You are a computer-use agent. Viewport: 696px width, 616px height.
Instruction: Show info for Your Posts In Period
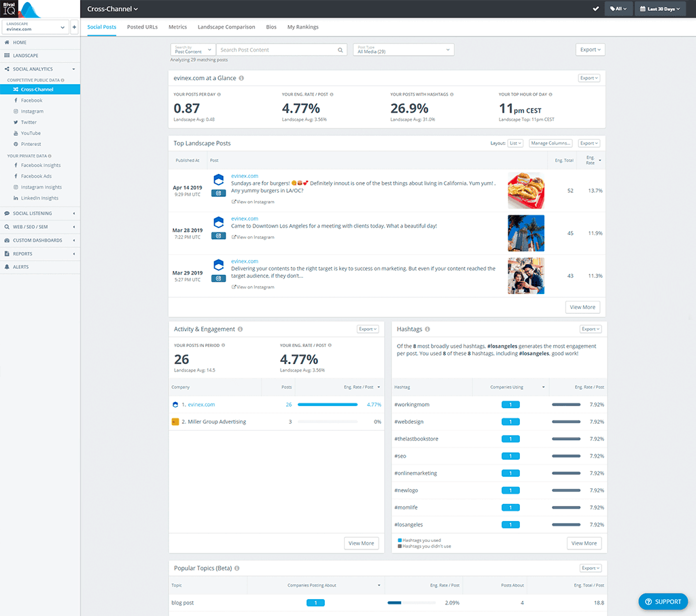[223, 345]
